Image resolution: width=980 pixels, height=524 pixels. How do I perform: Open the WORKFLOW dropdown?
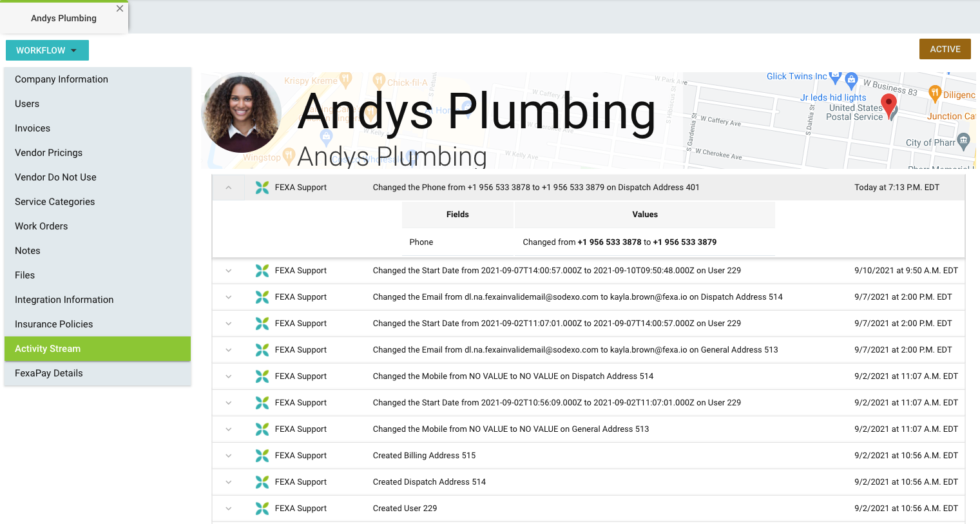click(x=47, y=50)
